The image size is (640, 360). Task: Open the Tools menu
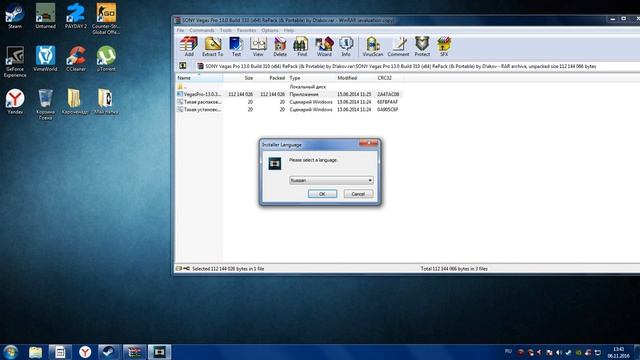pos(226,30)
